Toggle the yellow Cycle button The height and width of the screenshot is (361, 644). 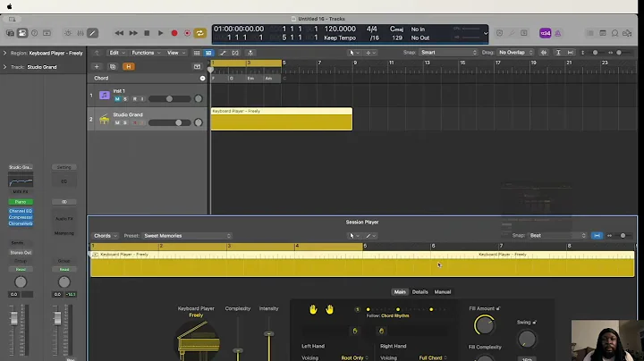(x=200, y=33)
